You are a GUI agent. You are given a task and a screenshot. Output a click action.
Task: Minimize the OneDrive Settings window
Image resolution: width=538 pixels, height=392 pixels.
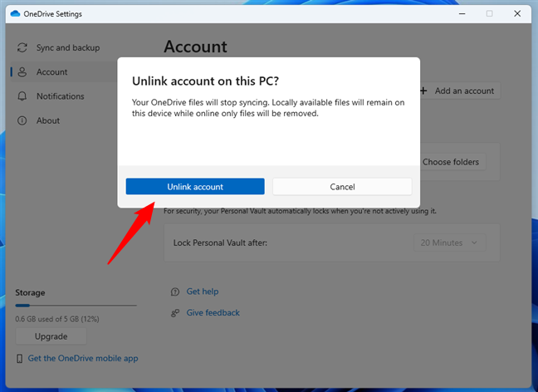tap(462, 14)
